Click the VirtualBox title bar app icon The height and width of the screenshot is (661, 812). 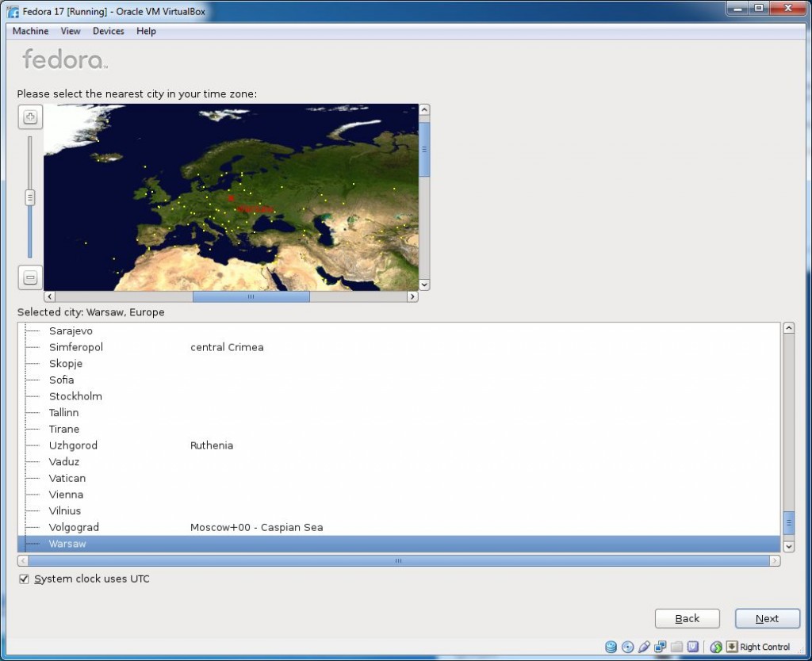[13, 11]
